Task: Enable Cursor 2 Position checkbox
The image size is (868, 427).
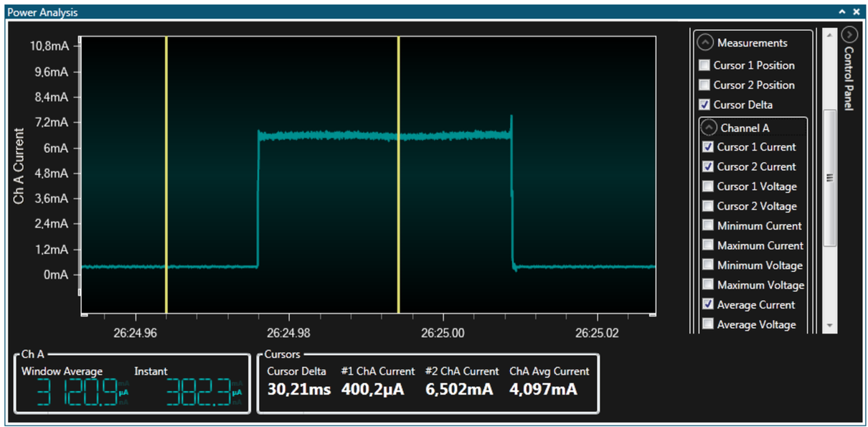Action: click(x=704, y=85)
